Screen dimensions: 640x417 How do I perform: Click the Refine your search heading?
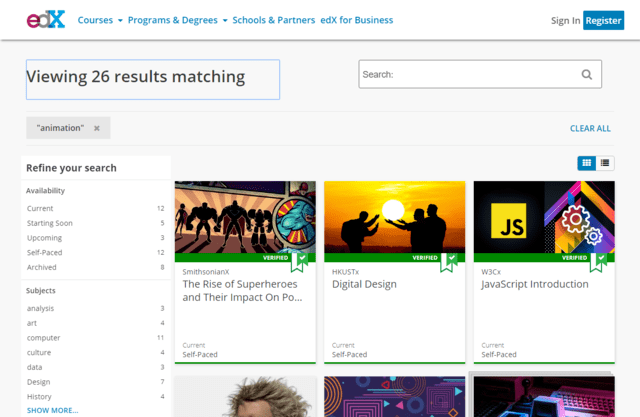(71, 168)
